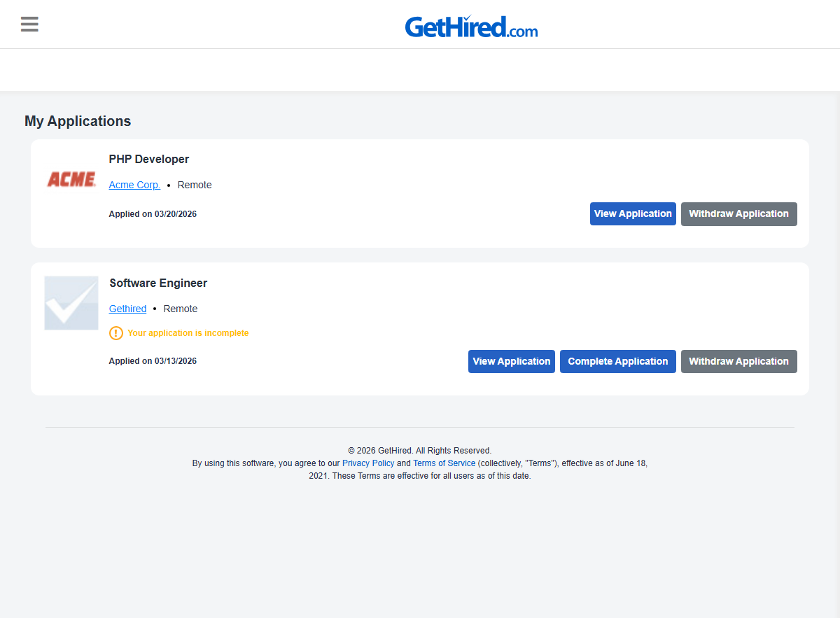Click the red ACME company logo

(71, 180)
